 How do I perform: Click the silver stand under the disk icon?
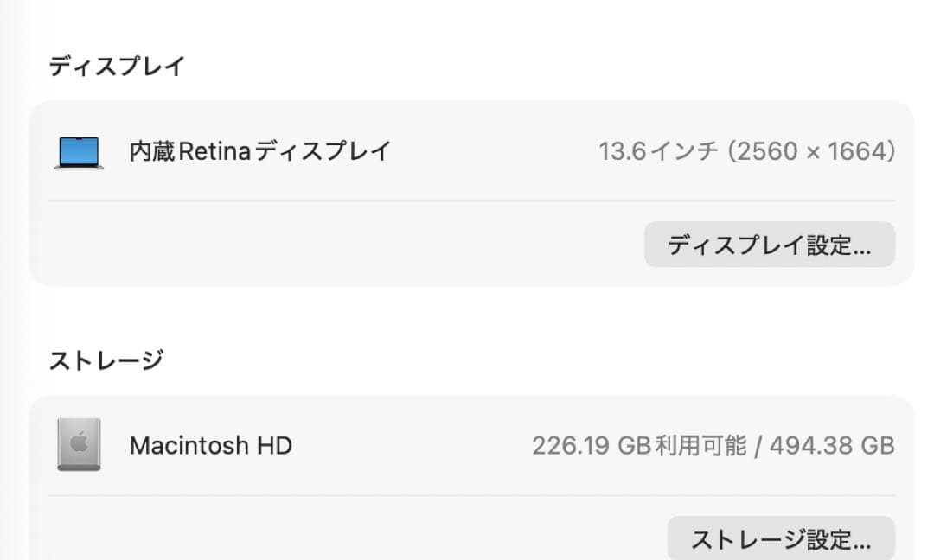point(79,467)
